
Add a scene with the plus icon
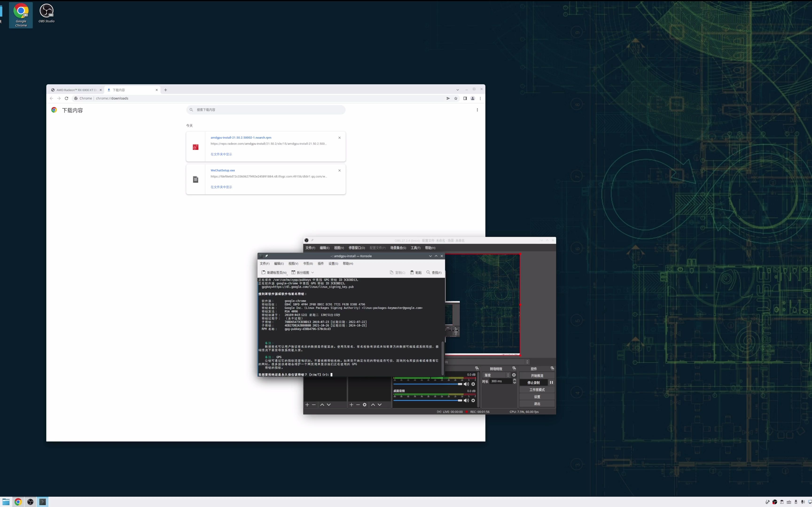coord(307,404)
